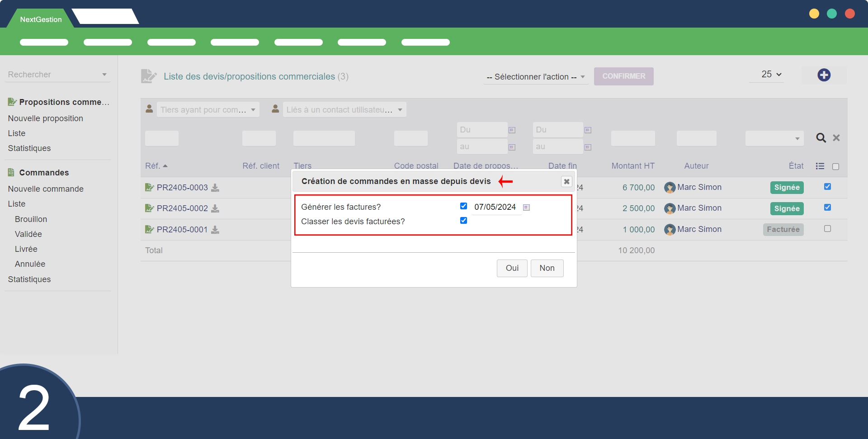
Task: Check the PR2405-0001 row checkbox
Action: [827, 229]
